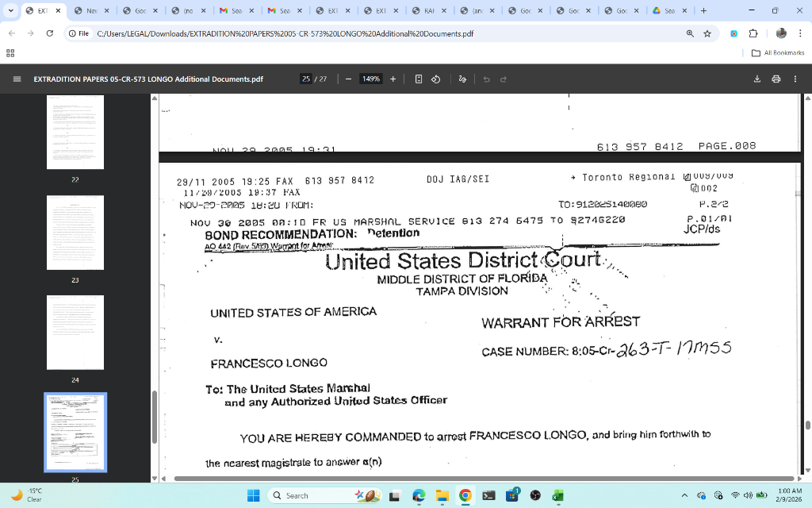The width and height of the screenshot is (812, 508).
Task: Expand hidden system tray icons
Action: coord(684,495)
